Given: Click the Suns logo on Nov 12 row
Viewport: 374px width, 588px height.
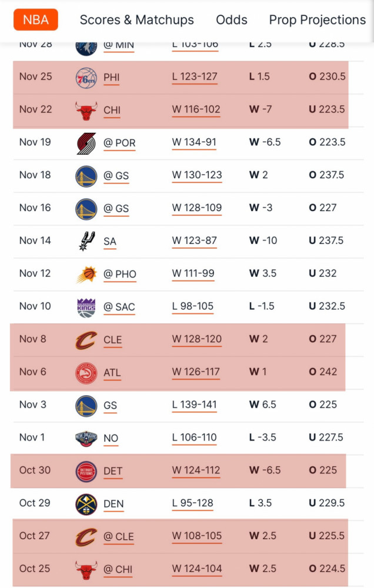Looking at the screenshot, I should [86, 275].
